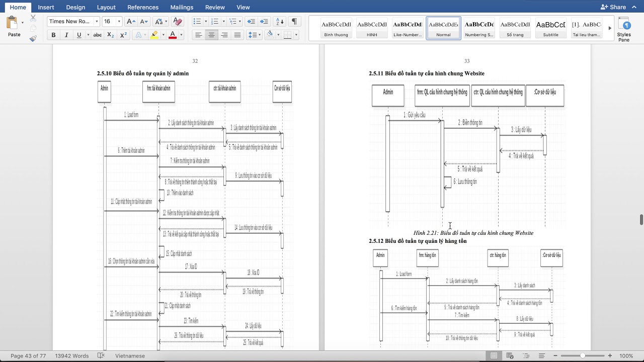Apply the text highlight color
Image resolution: width=644 pixels, height=362 pixels.
click(x=154, y=35)
